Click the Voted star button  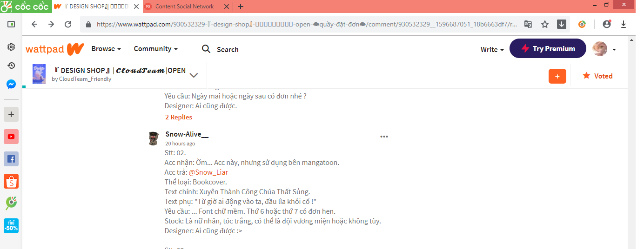pyautogui.click(x=597, y=76)
